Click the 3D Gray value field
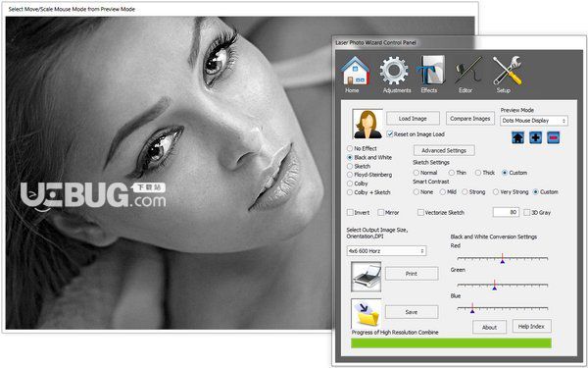The image size is (588, 368). (x=506, y=212)
